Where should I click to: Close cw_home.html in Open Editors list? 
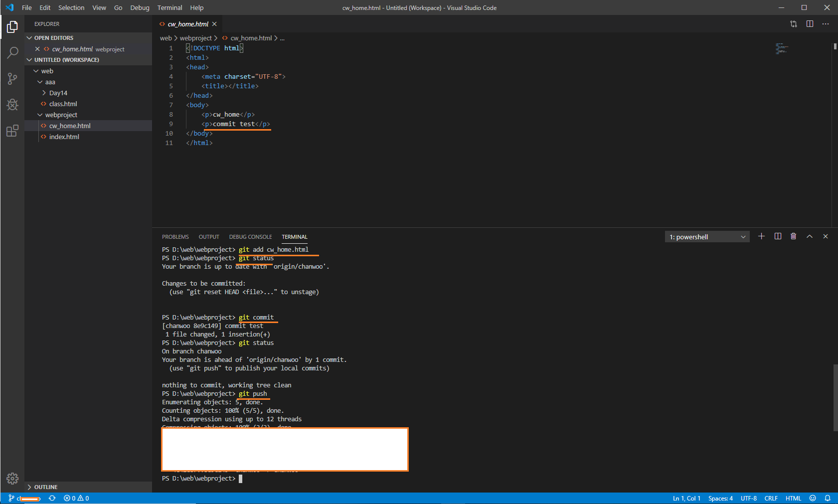[37, 49]
